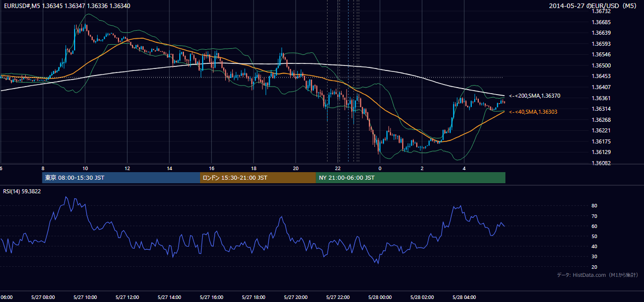The width and height of the screenshot is (644, 302).
Task: Click the '5/28 04:00' date axis label
Action: point(464,297)
